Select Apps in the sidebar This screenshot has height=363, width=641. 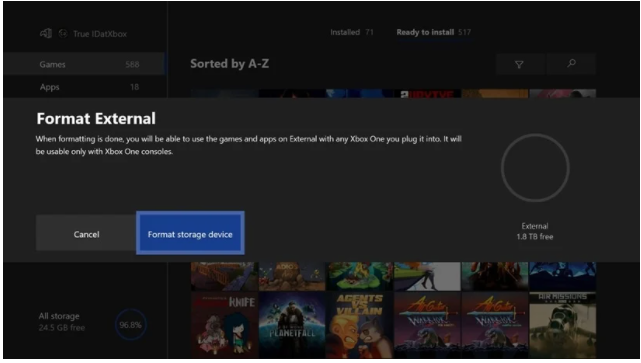coord(84,87)
